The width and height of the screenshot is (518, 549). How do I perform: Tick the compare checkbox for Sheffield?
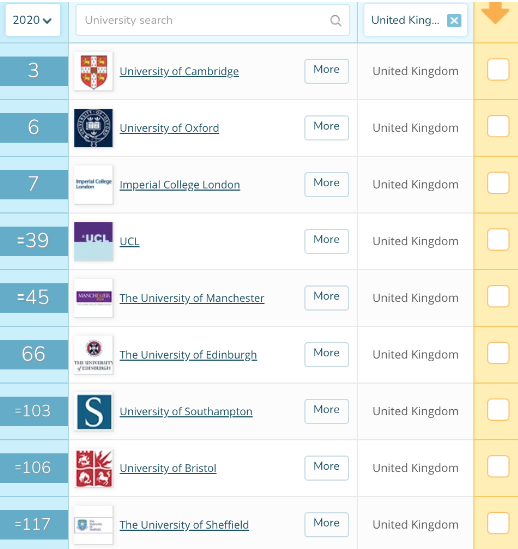click(498, 523)
